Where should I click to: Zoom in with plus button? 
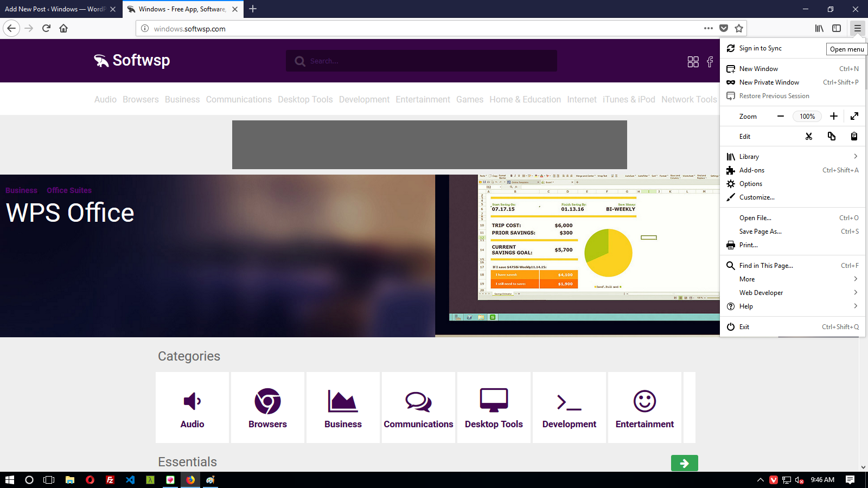click(x=834, y=116)
